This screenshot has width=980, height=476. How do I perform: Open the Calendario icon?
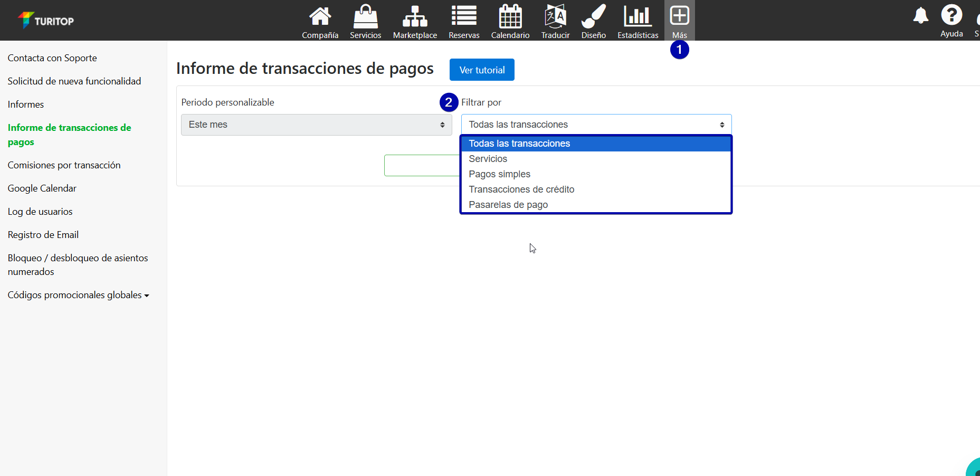point(510,16)
